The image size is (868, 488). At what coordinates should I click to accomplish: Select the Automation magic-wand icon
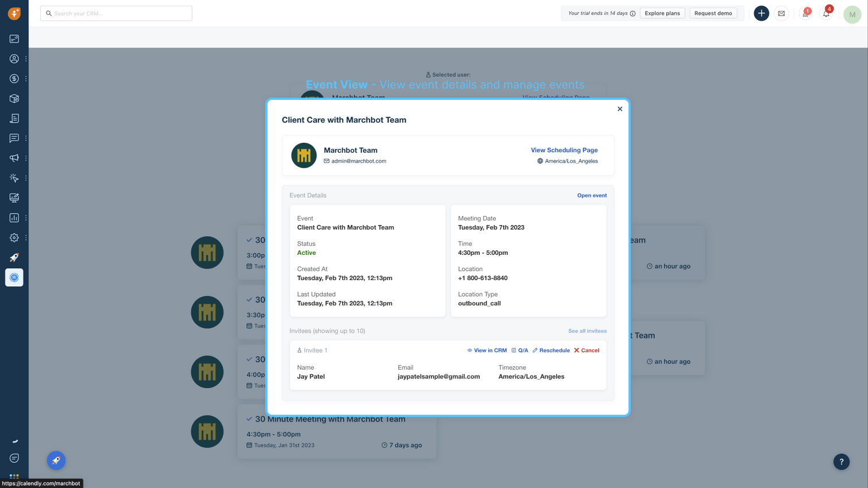[x=14, y=177]
